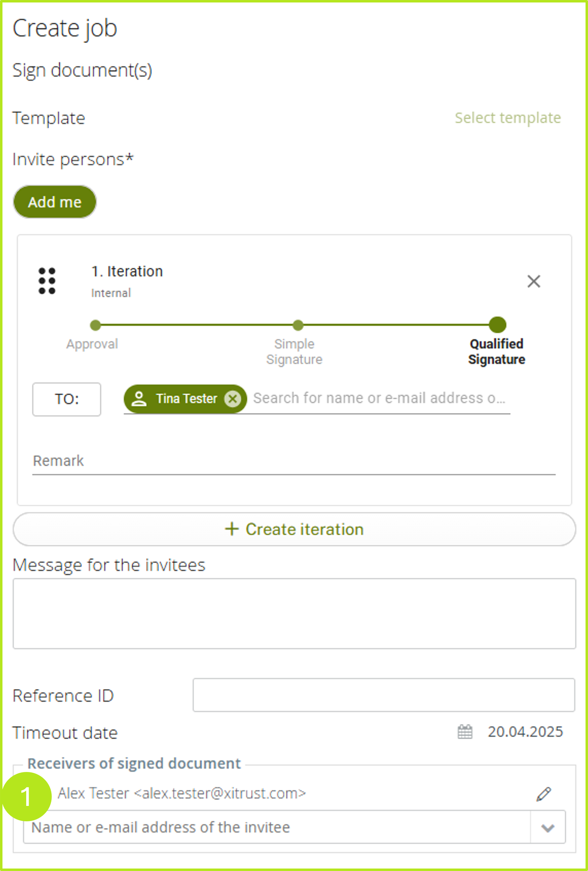Expand the invitee name dropdown arrow
Image resolution: width=588 pixels, height=871 pixels.
pos(547,827)
